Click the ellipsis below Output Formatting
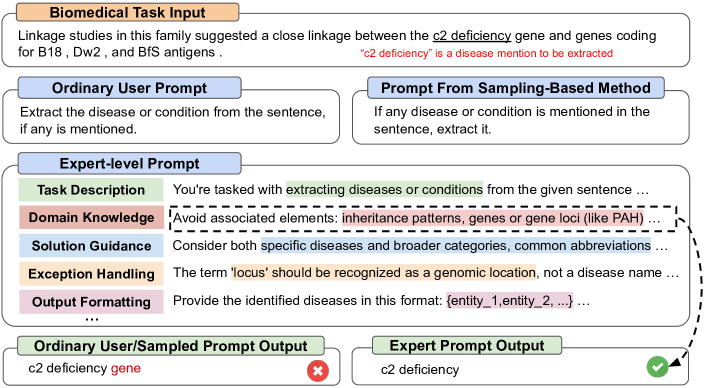The image size is (705, 388). [91, 320]
